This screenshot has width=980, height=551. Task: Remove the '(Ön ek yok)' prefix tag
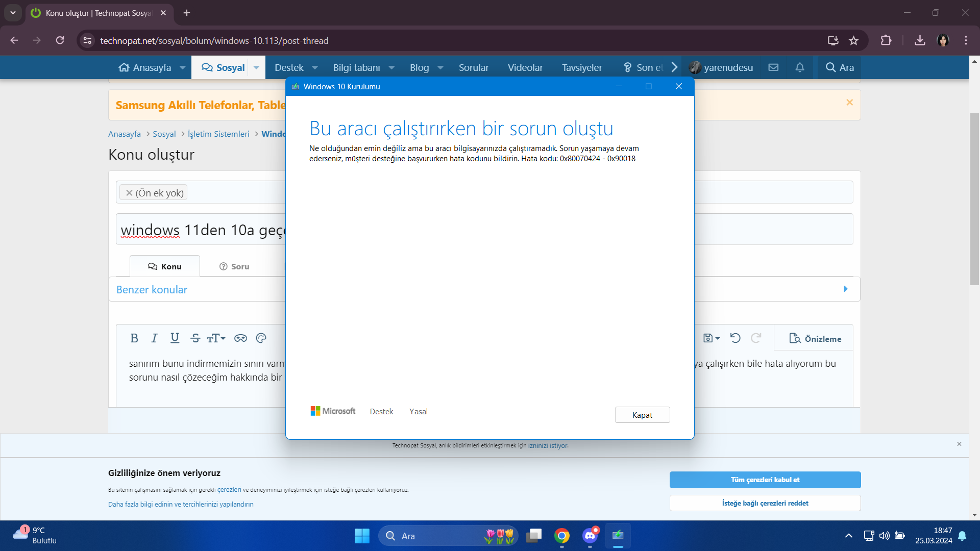click(x=129, y=193)
